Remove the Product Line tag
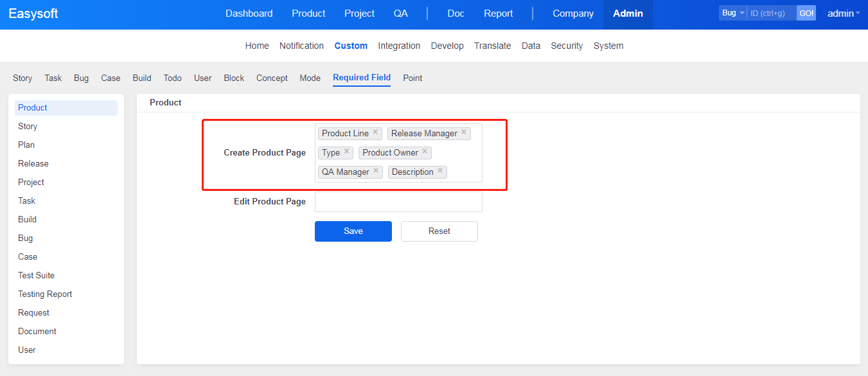 (375, 132)
